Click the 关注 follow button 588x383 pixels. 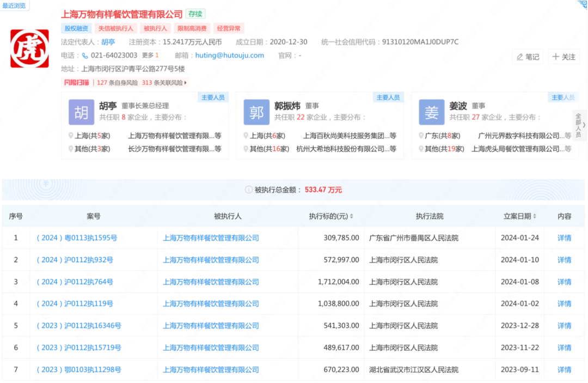(563, 57)
